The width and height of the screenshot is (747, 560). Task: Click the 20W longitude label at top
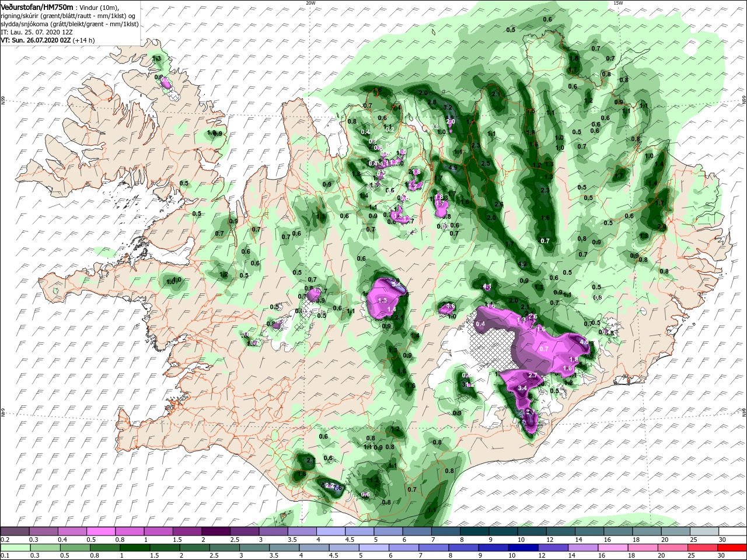(x=310, y=2)
